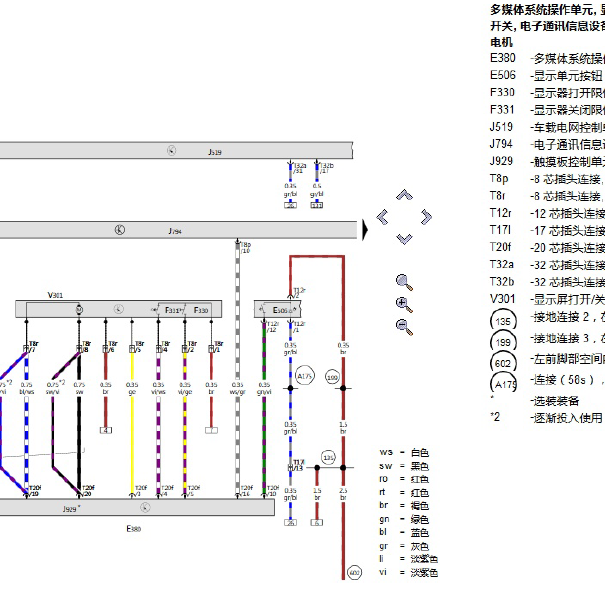
Task: Click E380 entry in the legend list
Action: coord(547,58)
